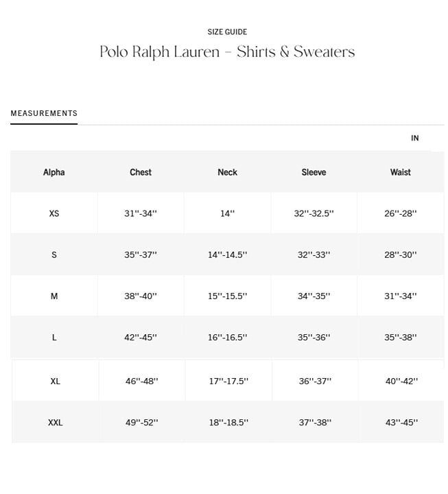Viewport: 448px width, 494px height.
Task: Select the XL size row label
Action: click(x=56, y=381)
